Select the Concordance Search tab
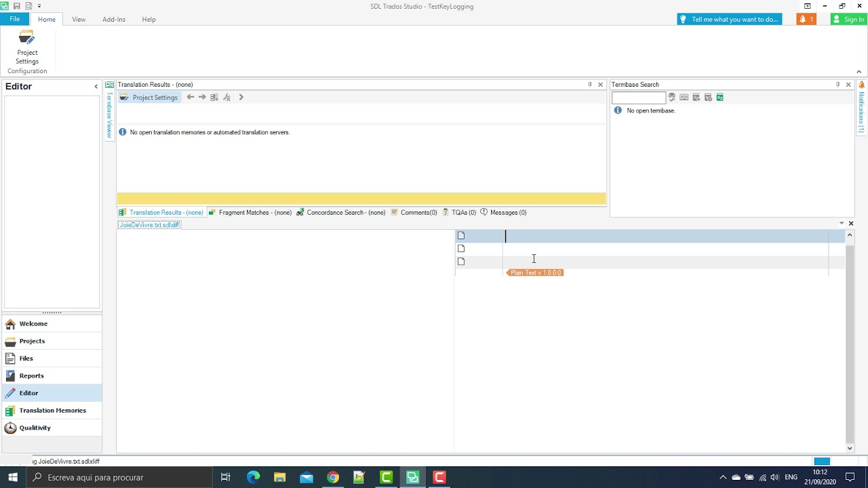This screenshot has height=488, width=868. pos(341,212)
